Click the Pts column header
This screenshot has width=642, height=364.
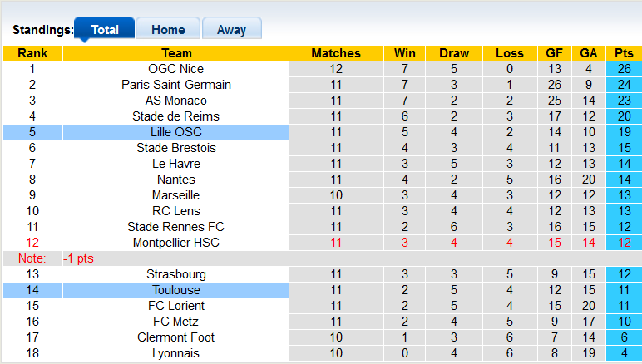(624, 53)
